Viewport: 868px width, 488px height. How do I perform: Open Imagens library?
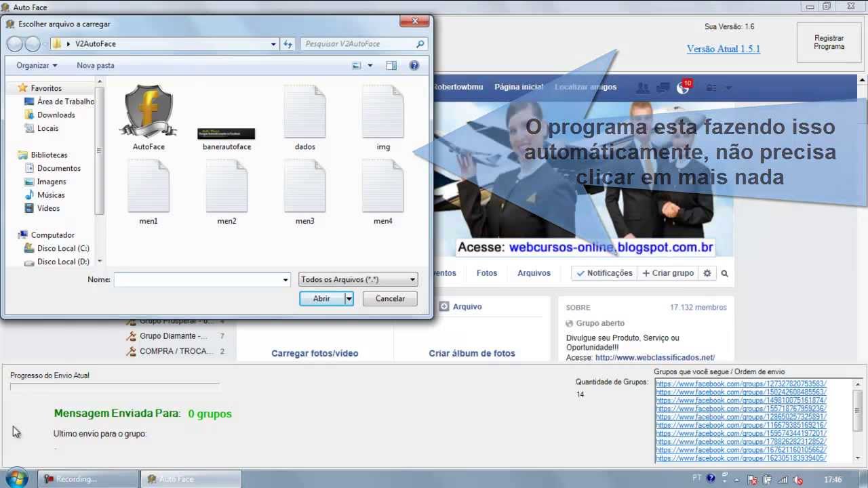[x=52, y=182]
